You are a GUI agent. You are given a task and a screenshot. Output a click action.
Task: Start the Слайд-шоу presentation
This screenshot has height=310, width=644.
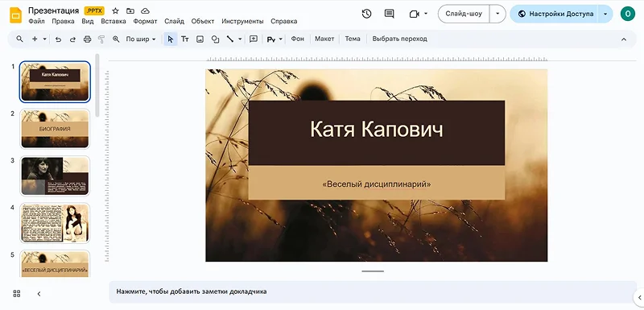464,14
